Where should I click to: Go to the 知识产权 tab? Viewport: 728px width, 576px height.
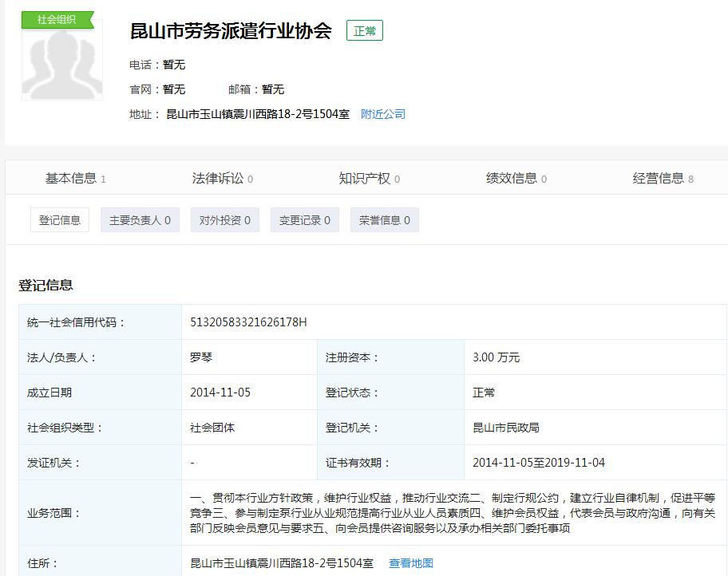(x=369, y=178)
